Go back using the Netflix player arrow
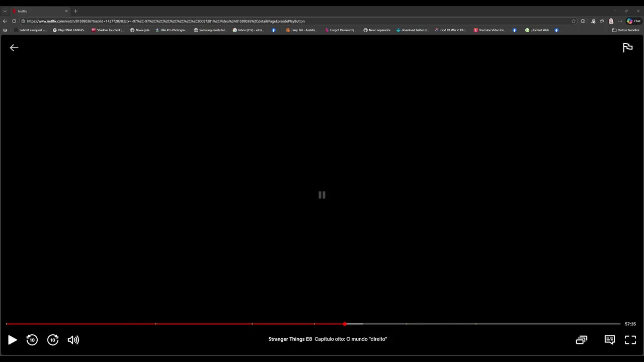This screenshot has width=644, height=362. pos(14,48)
